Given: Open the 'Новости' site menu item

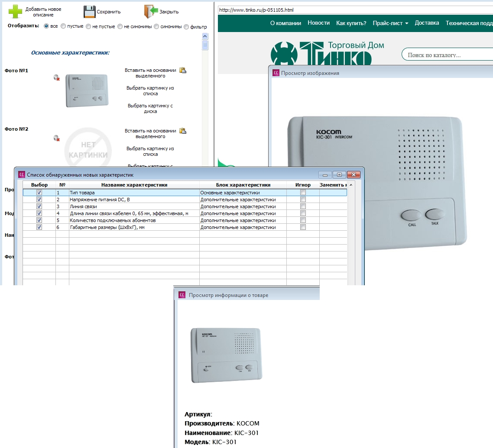Looking at the screenshot, I should [318, 23].
